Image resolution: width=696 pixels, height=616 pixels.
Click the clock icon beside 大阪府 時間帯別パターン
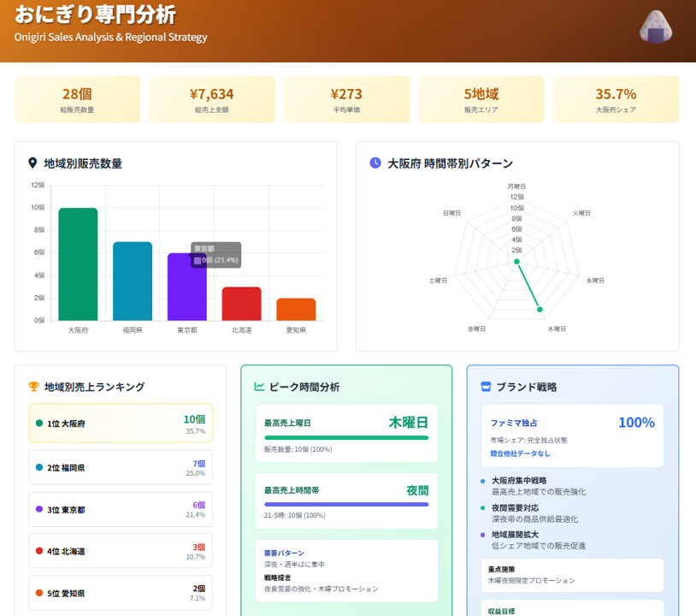coord(375,163)
